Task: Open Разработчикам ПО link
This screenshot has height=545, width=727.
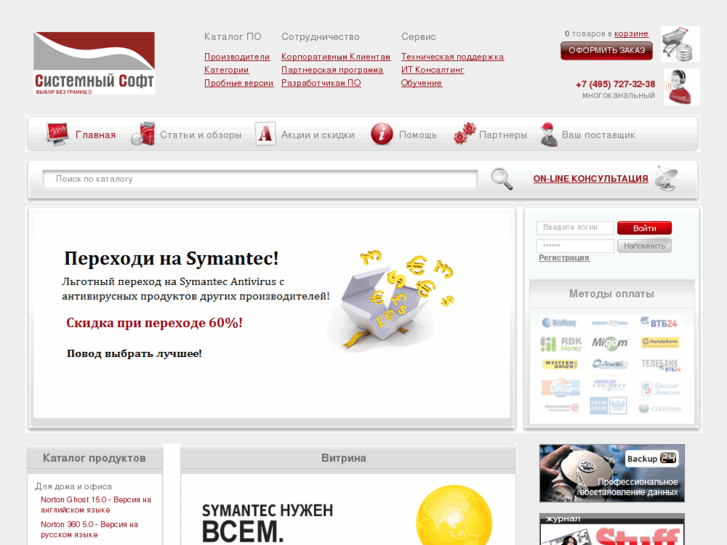Action: tap(321, 83)
